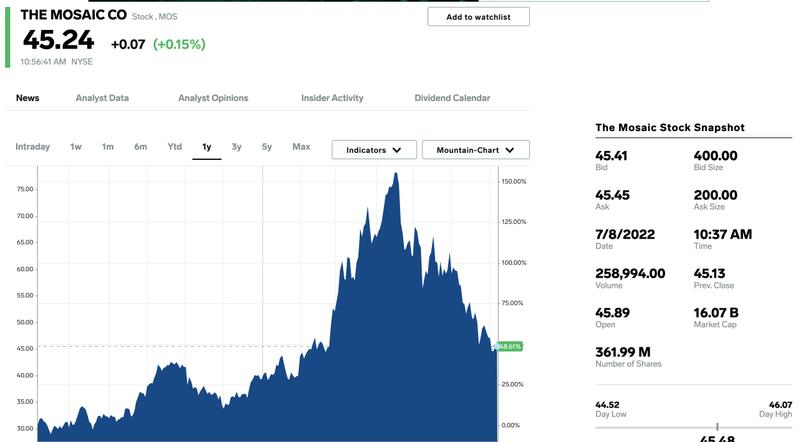Screen dimensions: 800x442
Task: Click the 45.13 Prev. Close value
Action: (x=709, y=274)
